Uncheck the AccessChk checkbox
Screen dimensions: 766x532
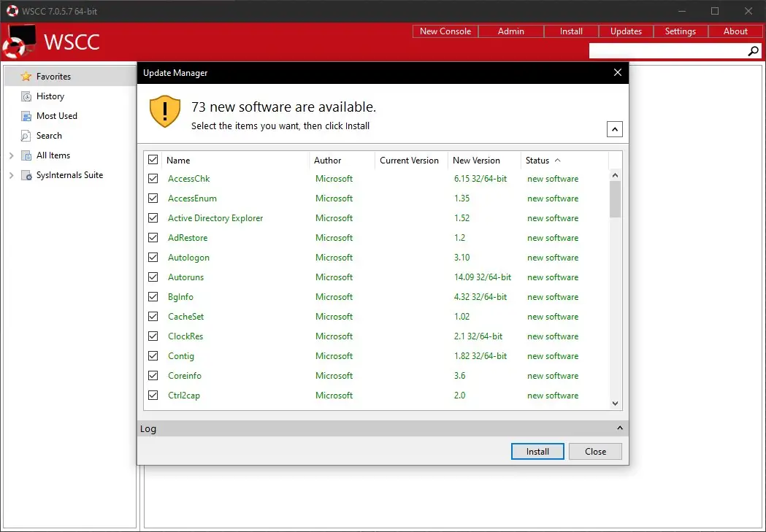[x=153, y=179]
